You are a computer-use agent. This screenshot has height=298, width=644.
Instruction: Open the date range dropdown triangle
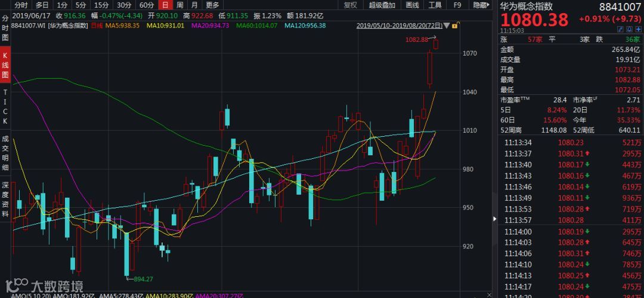pyautogui.click(x=447, y=26)
